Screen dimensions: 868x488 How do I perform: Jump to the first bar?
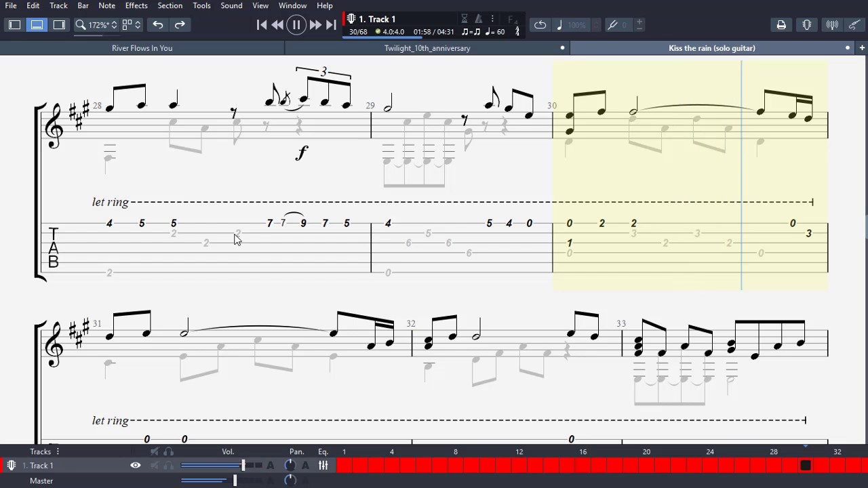(262, 25)
